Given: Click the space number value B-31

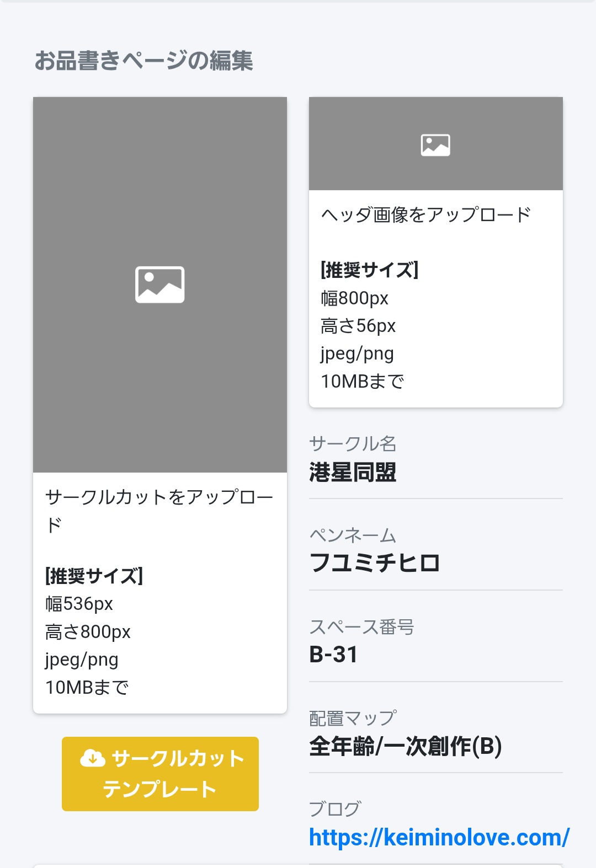Looking at the screenshot, I should [333, 655].
